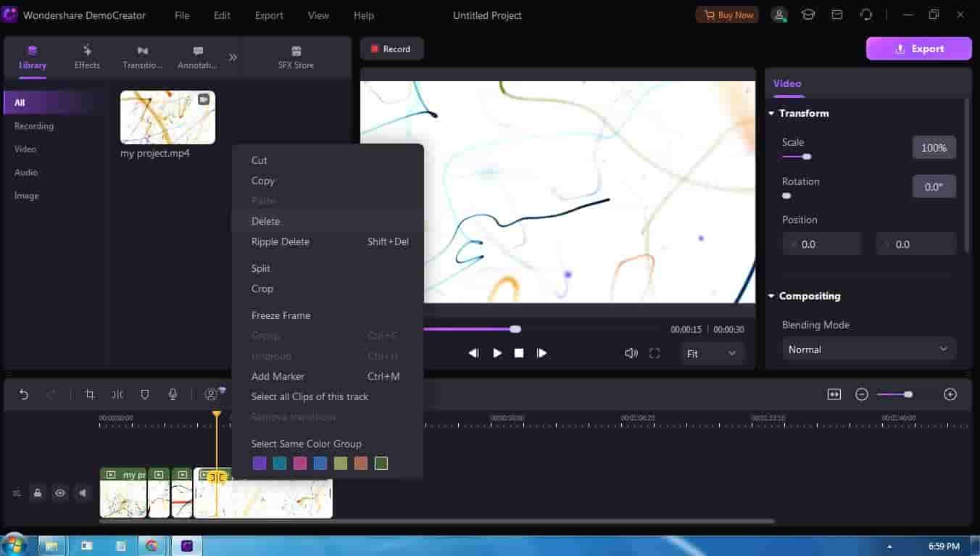
Task: Select Freeze Frame in the context menu
Action: click(x=281, y=315)
